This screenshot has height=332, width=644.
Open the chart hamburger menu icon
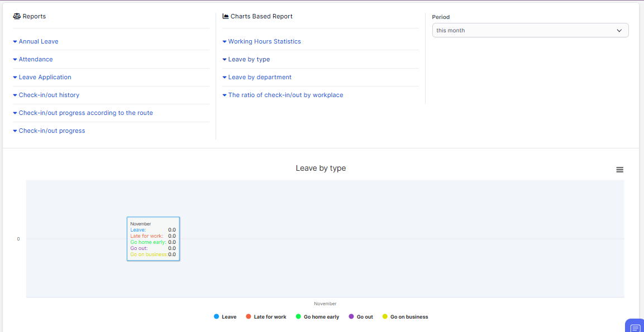[x=619, y=170]
